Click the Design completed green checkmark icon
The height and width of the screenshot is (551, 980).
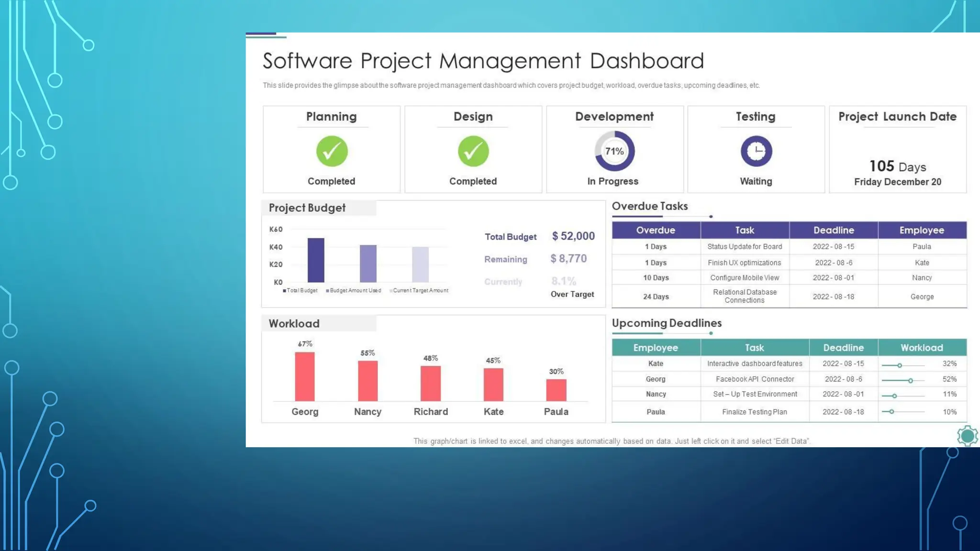click(x=473, y=151)
